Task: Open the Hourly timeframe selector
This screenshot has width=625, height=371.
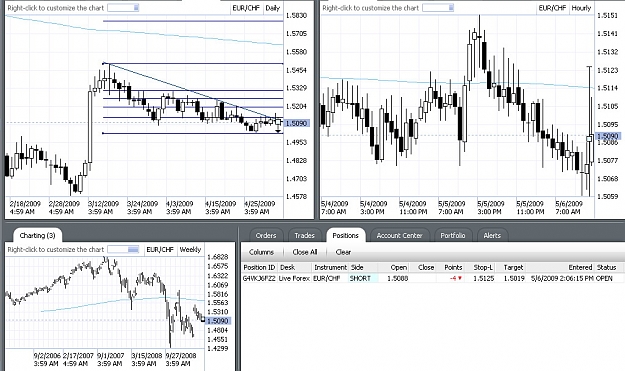Action: click(581, 8)
